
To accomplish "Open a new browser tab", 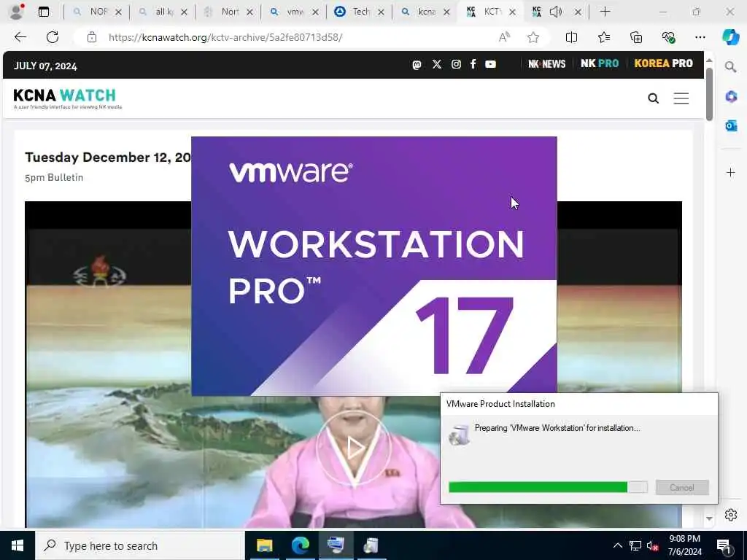I will click(x=605, y=12).
